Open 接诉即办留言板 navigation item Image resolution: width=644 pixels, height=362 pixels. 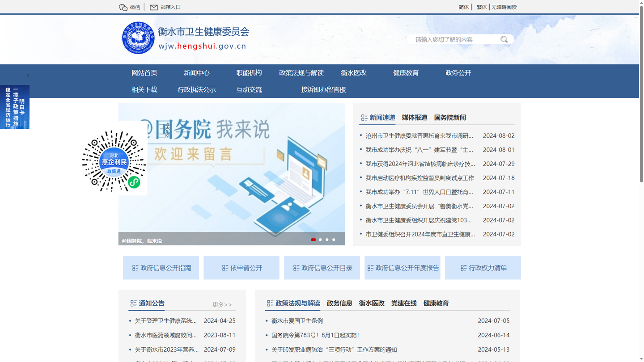point(323,89)
